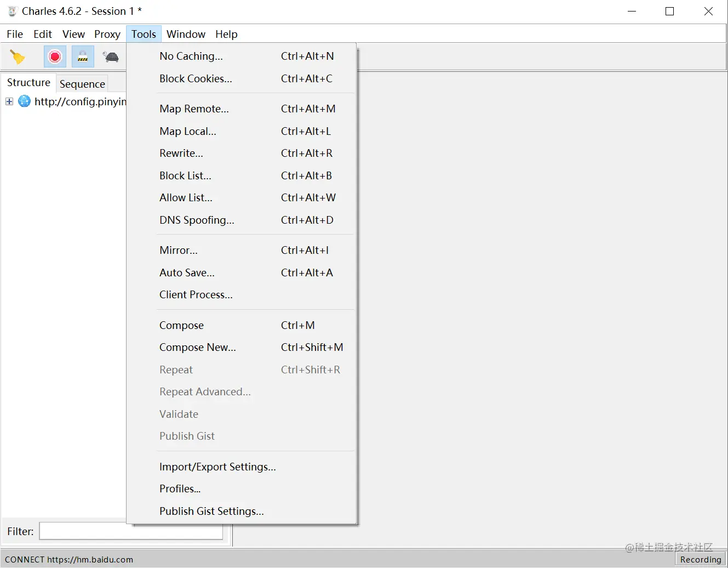Open the Window menu
This screenshot has height=568, width=728.
[186, 34]
